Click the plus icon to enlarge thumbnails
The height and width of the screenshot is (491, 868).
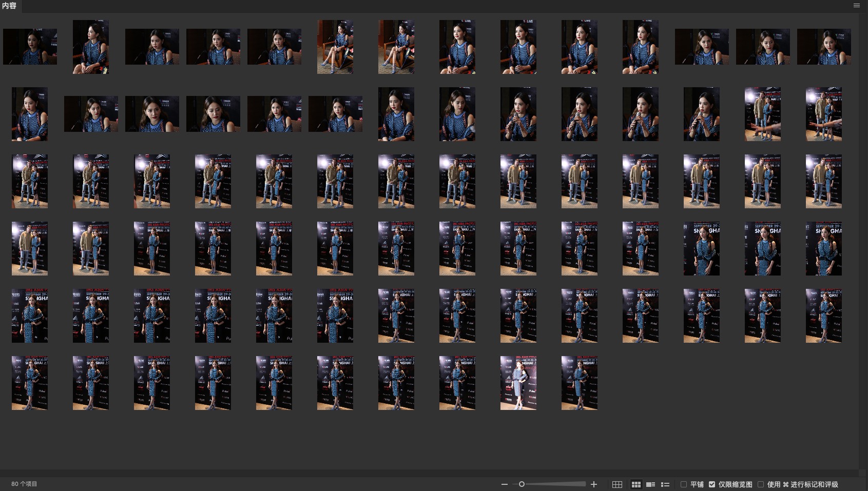pos(594,484)
